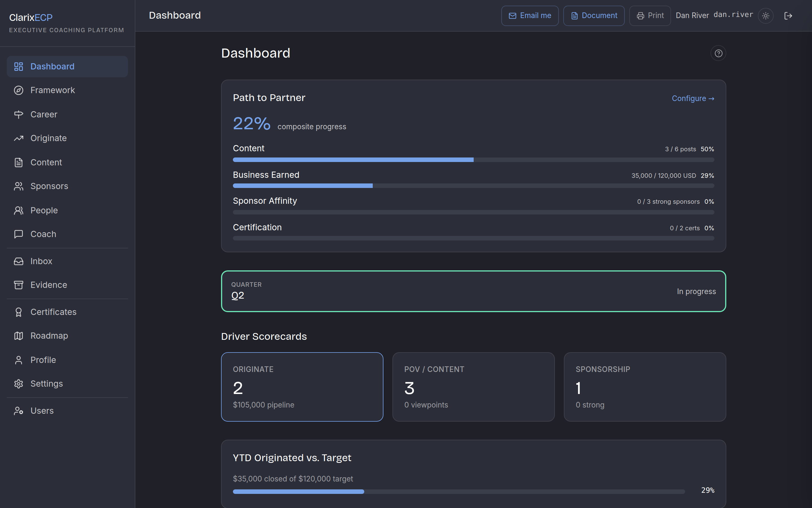This screenshot has width=812, height=508.
Task: Click the '22%' composite progress value
Action: pos(252,124)
